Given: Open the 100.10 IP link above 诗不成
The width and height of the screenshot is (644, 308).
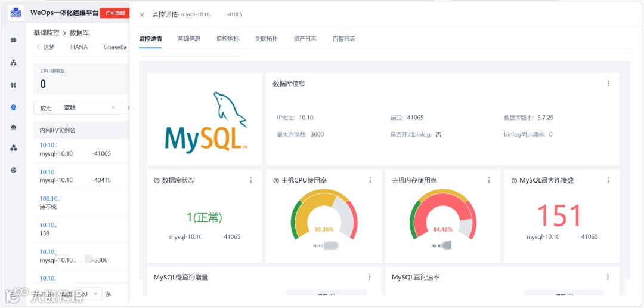Looking at the screenshot, I should pyautogui.click(x=51, y=199).
